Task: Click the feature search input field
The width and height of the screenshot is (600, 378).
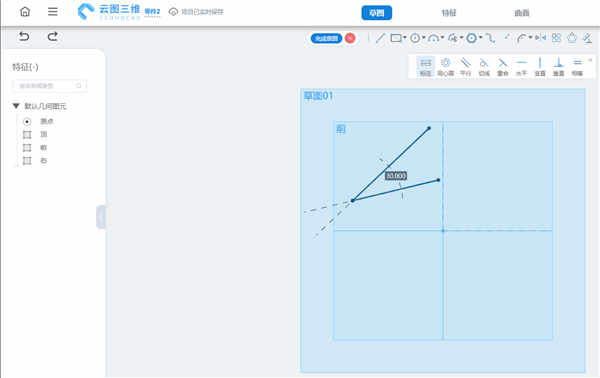Action: point(50,86)
